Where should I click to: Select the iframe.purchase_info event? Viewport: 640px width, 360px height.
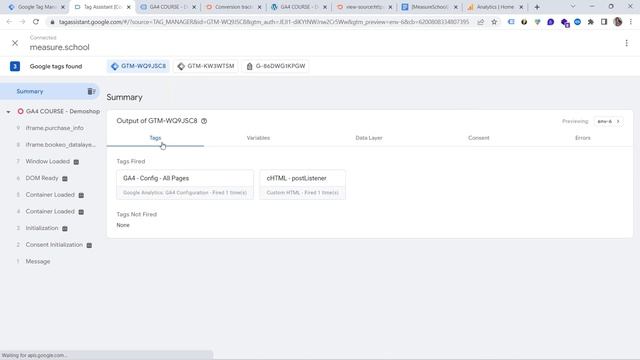pyautogui.click(x=54, y=128)
